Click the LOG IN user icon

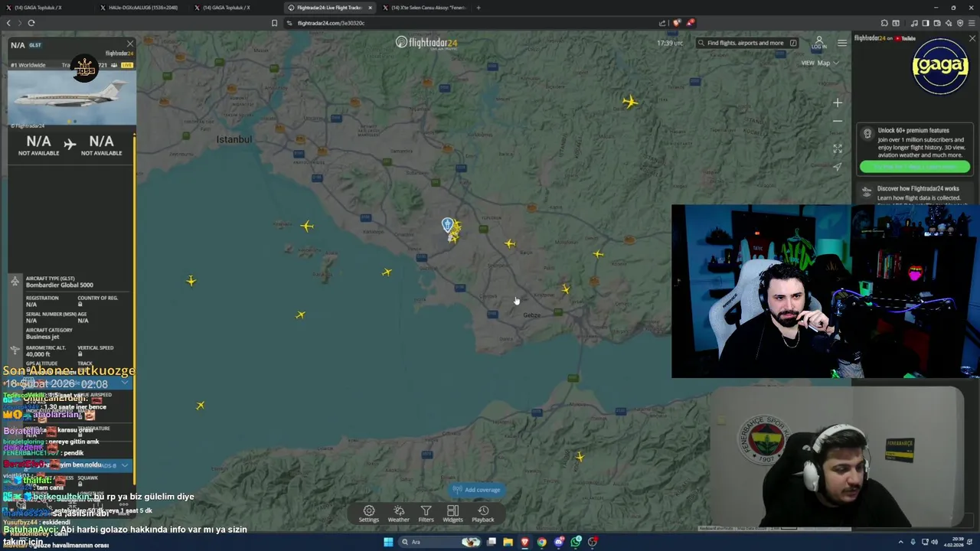tap(819, 43)
